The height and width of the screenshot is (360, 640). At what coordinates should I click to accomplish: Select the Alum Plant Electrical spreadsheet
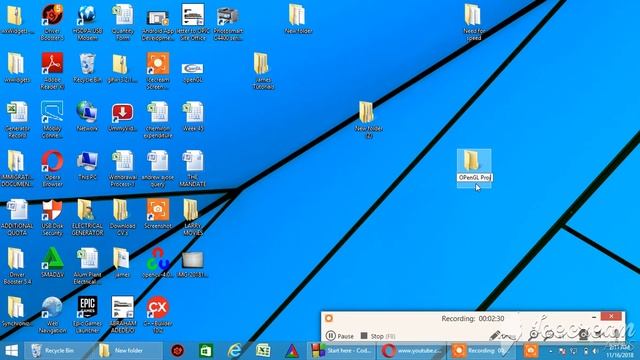[x=87, y=266]
